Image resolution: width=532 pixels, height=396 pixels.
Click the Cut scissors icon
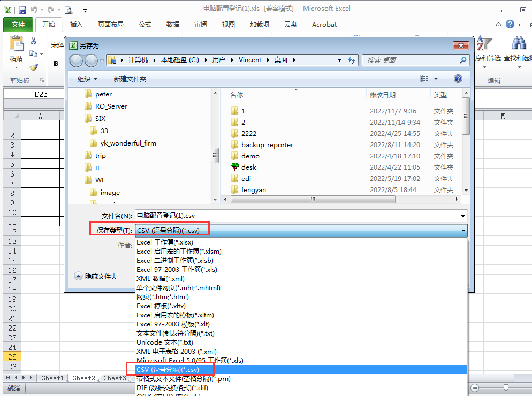pos(34,41)
